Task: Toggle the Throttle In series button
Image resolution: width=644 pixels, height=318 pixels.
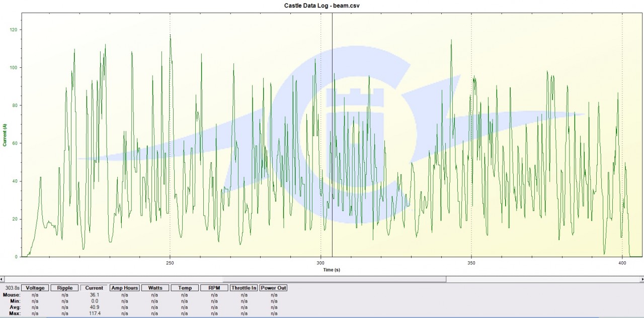Action: [x=244, y=288]
